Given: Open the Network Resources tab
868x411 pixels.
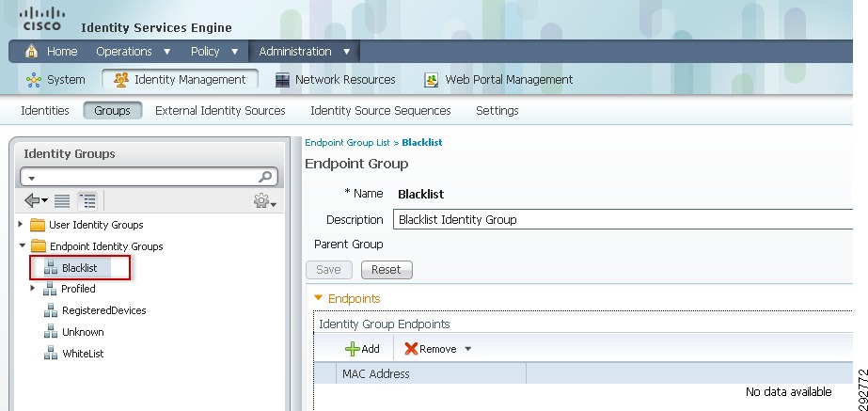Looking at the screenshot, I should [336, 80].
